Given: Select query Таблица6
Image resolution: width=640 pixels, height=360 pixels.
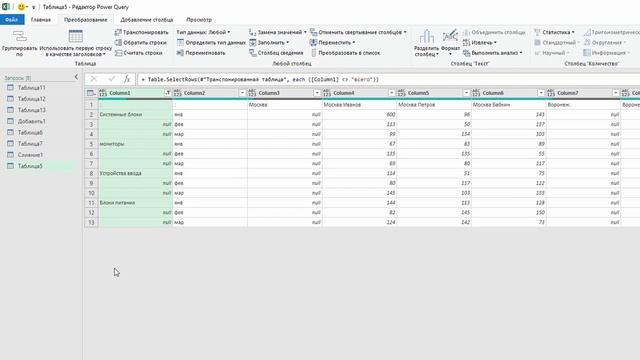Looking at the screenshot, I should (30, 133).
